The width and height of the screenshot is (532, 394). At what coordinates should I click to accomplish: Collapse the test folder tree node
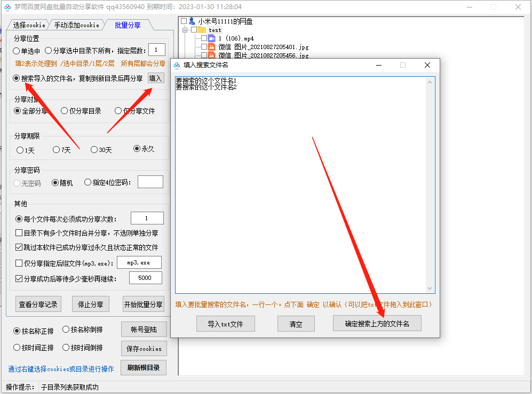click(x=185, y=30)
